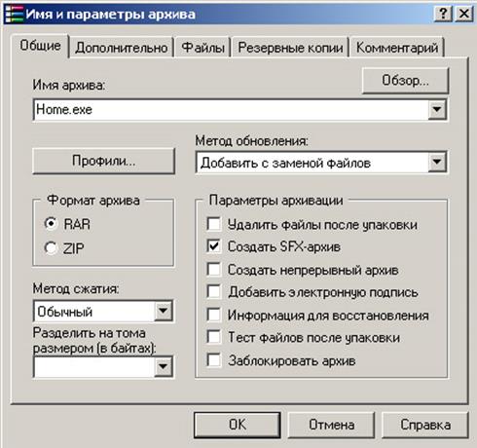Close the archive parameters dialog

coord(464,14)
